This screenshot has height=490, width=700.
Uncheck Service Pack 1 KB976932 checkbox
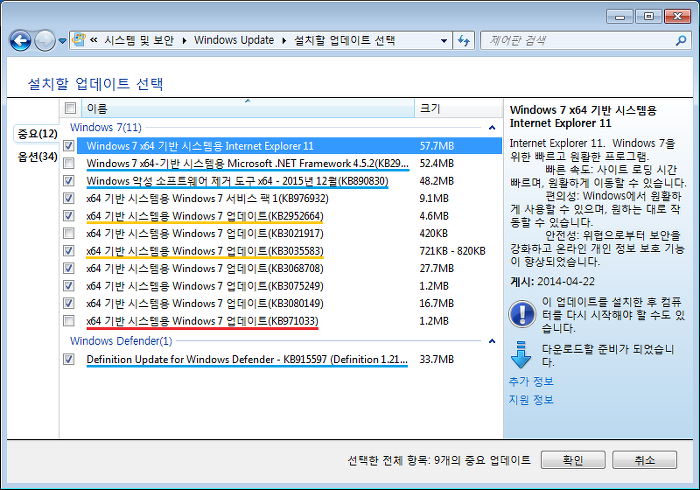[69, 198]
